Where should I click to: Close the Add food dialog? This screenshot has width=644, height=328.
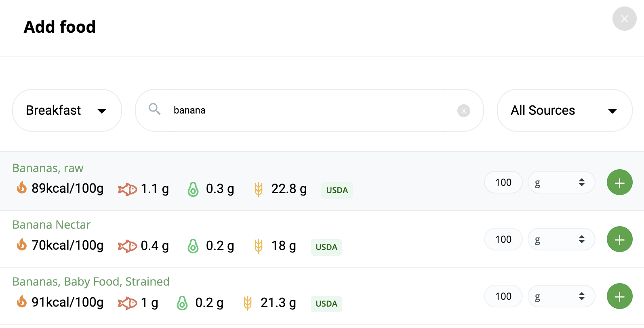coord(624,19)
